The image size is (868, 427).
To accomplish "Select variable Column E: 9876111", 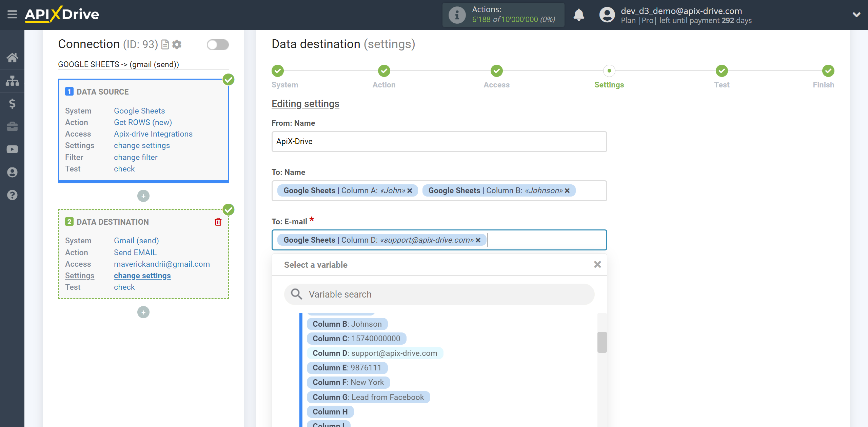I will point(347,368).
